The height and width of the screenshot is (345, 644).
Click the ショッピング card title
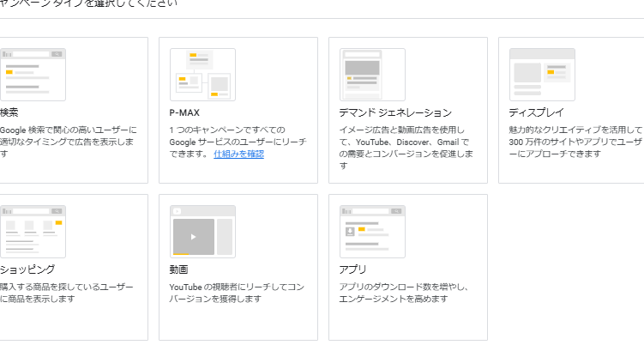27,269
